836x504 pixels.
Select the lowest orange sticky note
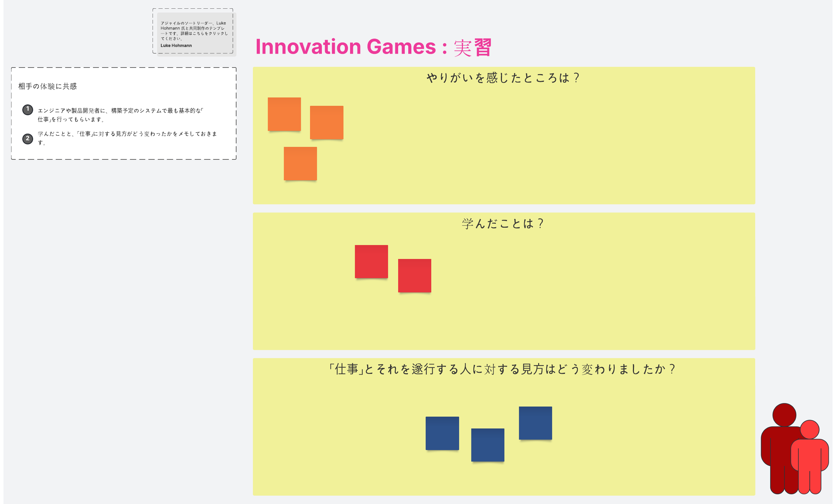[300, 164]
